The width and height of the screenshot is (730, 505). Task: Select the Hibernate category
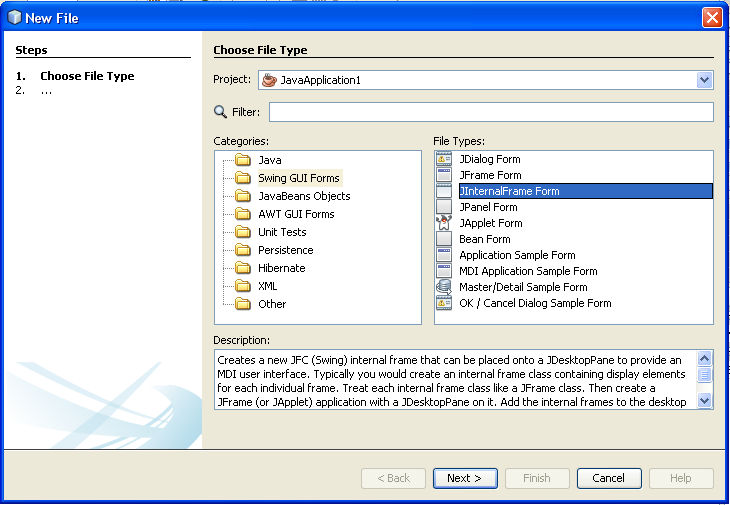tap(282, 268)
